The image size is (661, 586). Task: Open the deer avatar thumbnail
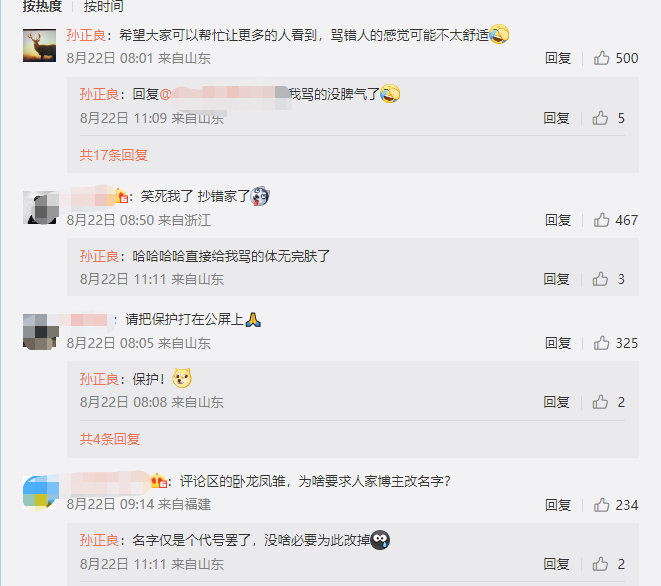pyautogui.click(x=39, y=46)
